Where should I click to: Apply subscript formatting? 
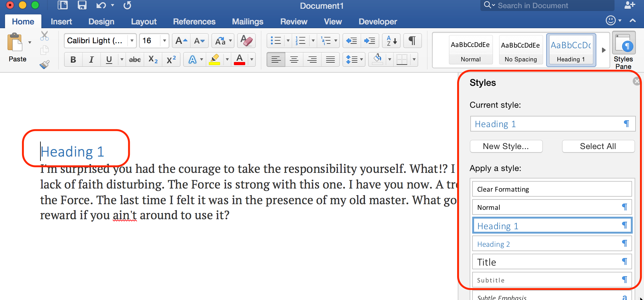pyautogui.click(x=153, y=59)
